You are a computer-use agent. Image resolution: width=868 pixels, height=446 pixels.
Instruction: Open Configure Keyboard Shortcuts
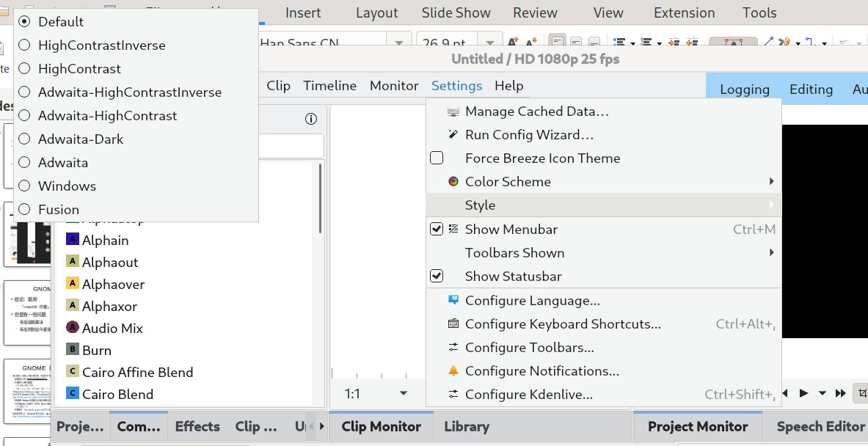click(x=603, y=324)
